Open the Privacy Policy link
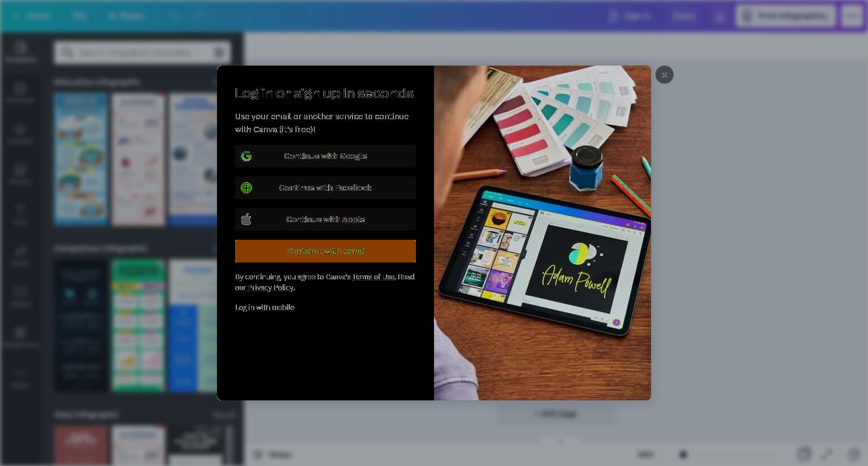868x466 pixels. click(271, 287)
